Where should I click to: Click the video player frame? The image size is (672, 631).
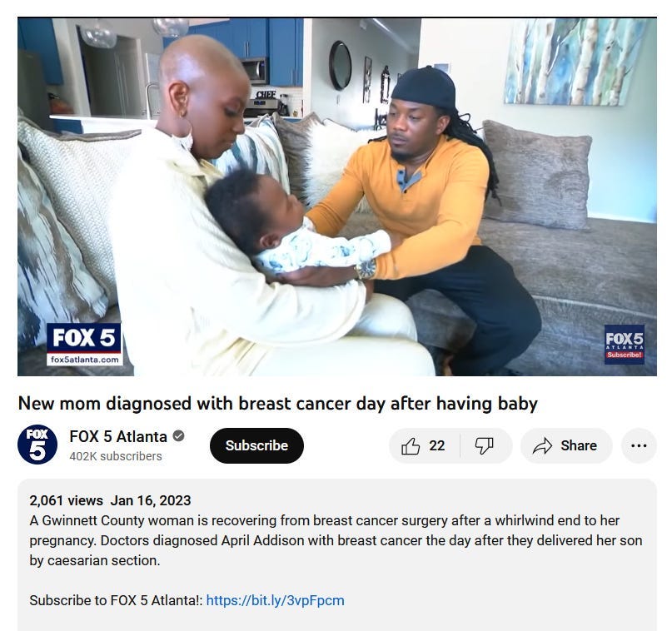coord(337,196)
